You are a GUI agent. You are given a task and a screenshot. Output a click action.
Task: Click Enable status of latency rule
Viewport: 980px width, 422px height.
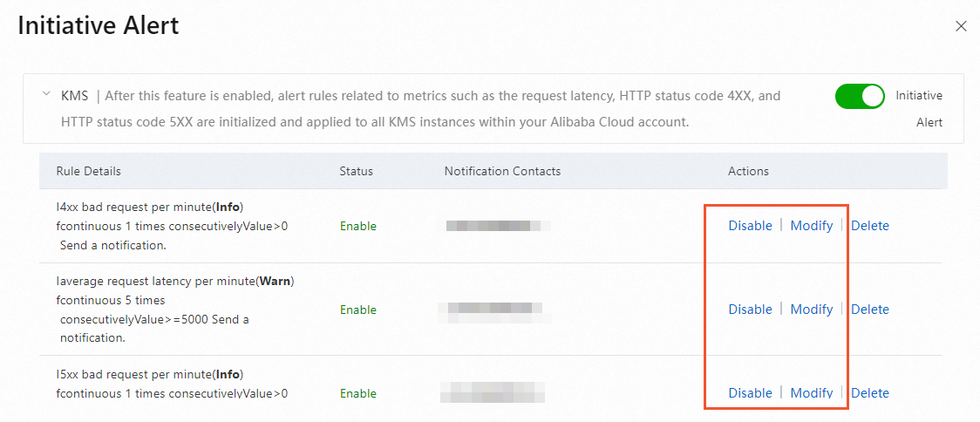tap(357, 310)
